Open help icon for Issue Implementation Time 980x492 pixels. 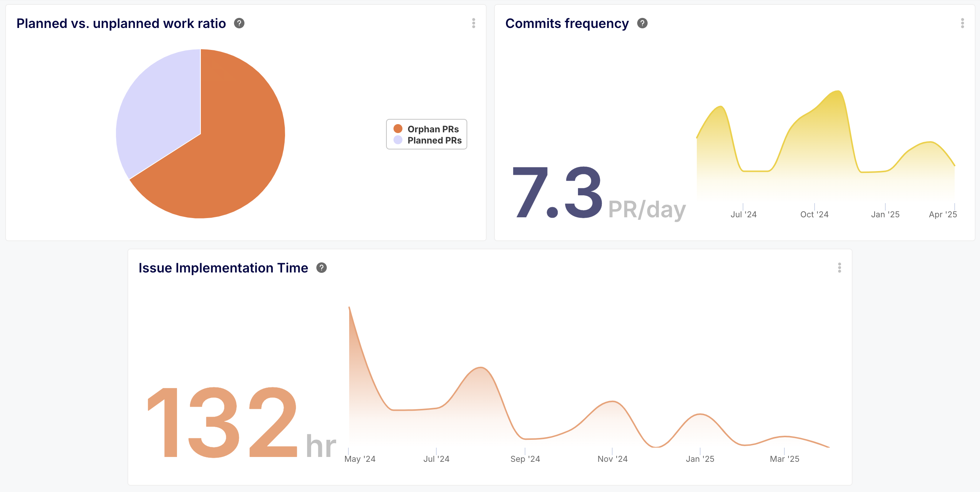pos(322,268)
